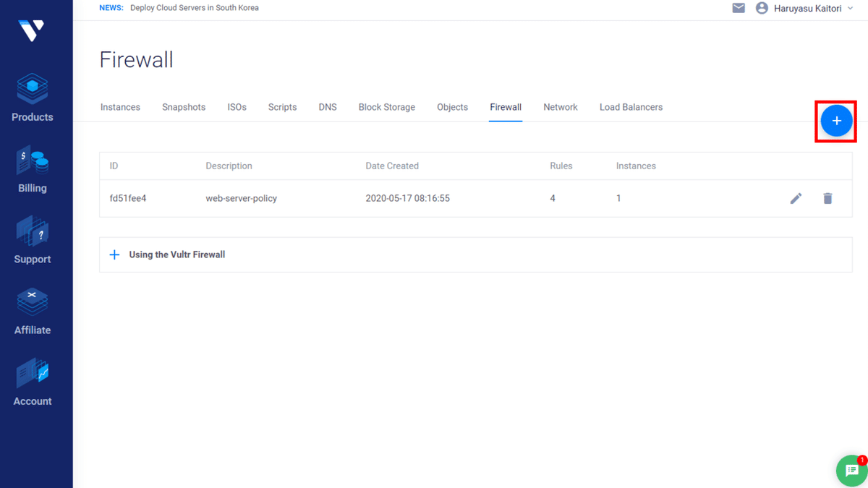Switch to the Network tab

[561, 107]
